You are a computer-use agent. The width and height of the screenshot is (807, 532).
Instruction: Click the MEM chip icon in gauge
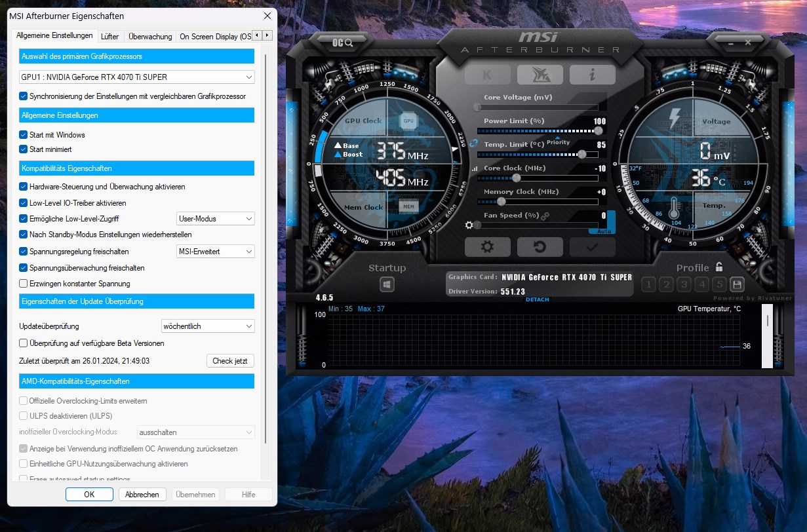[408, 206]
